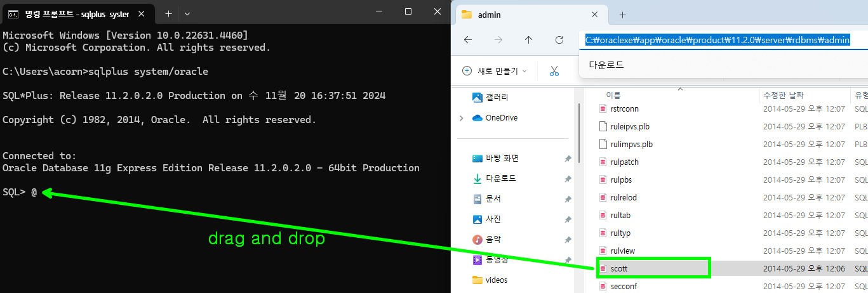
Task: Choose the 다운로드 address suggestion
Action: point(606,65)
